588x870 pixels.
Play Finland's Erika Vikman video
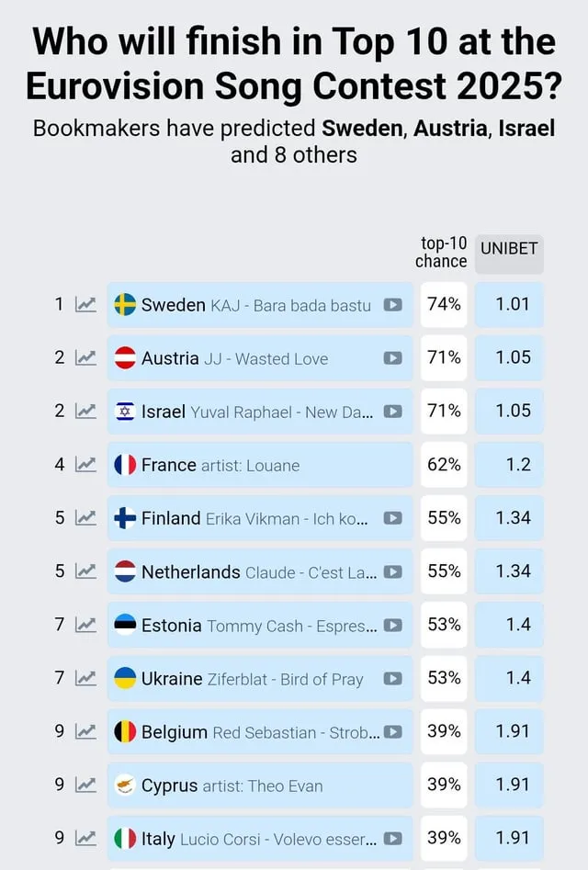[x=392, y=517]
